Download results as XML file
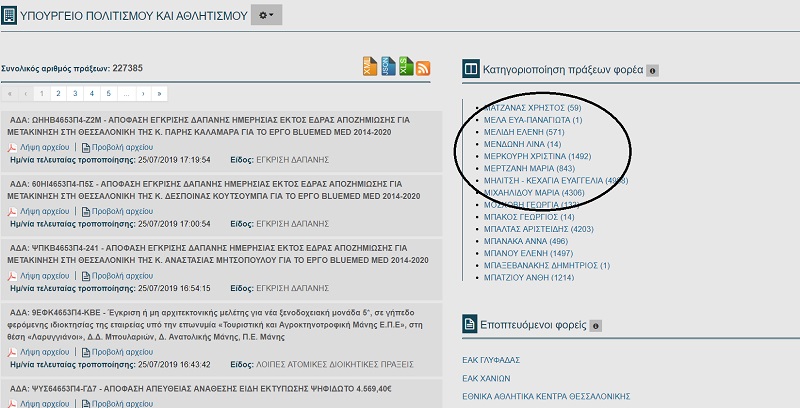Image resolution: width=800 pixels, height=408 pixels. (369, 67)
